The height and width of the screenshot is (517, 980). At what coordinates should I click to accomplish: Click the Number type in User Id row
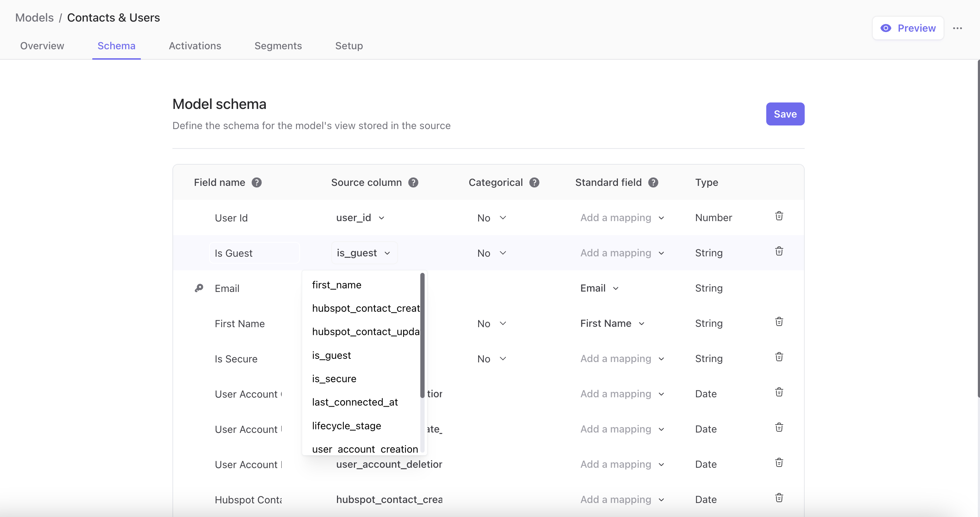point(713,218)
